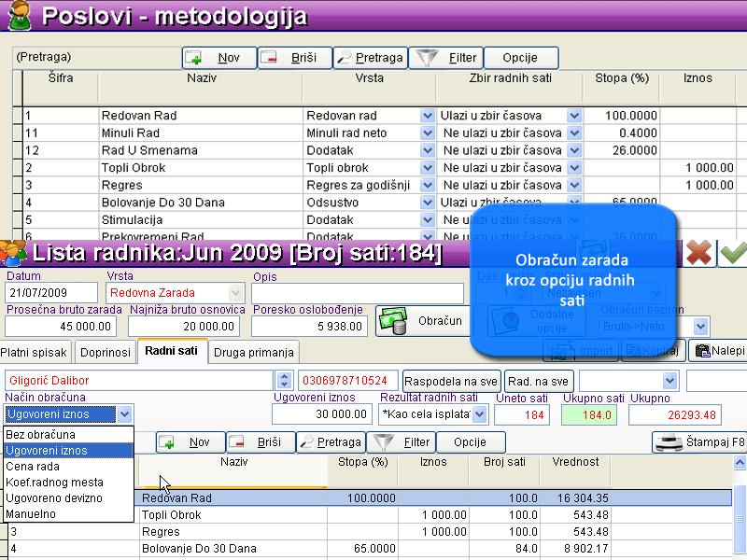
Task: Run Obračun with the money icon button
Action: click(x=423, y=321)
